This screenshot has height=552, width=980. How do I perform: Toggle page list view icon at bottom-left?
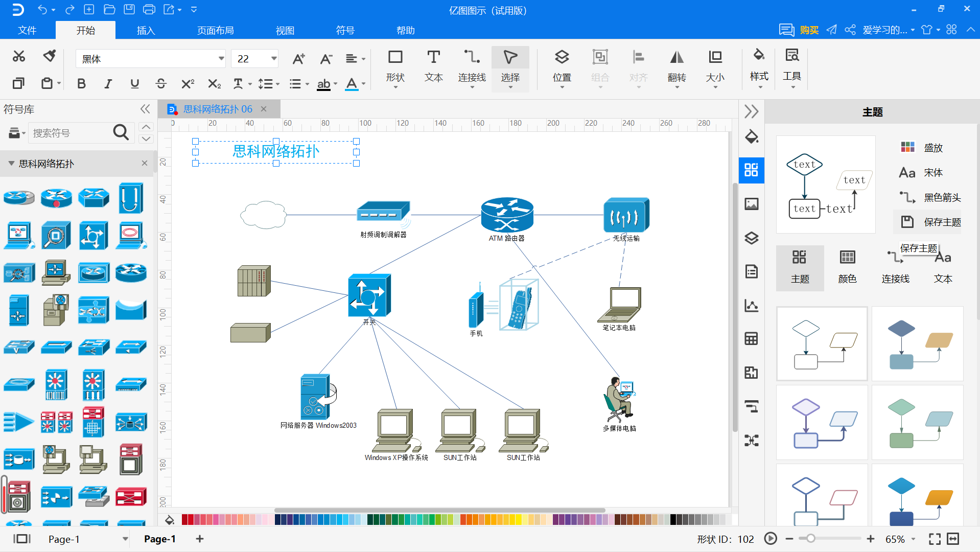22,539
